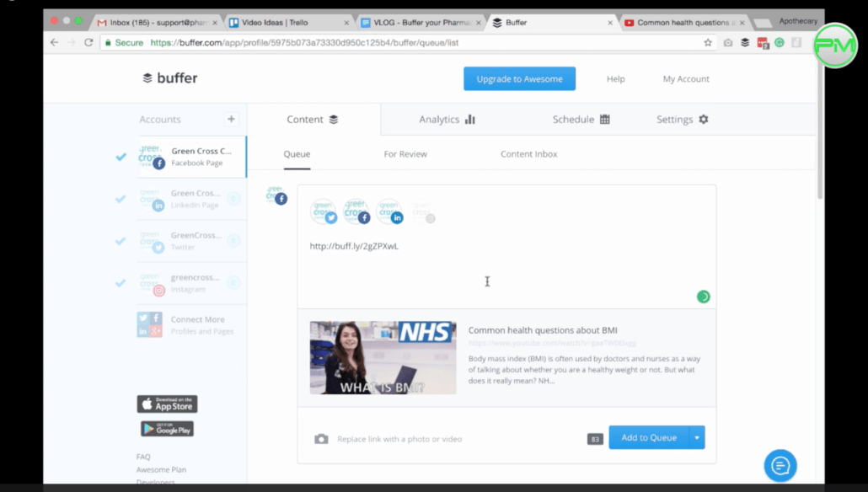The image size is (868, 492).
Task: Open the Content tab
Action: point(313,119)
